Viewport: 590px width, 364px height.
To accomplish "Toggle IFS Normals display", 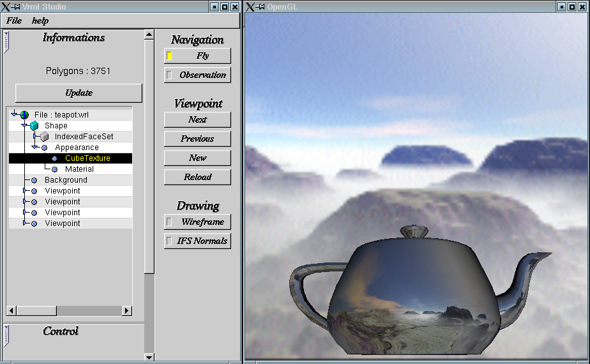I will coord(197,241).
